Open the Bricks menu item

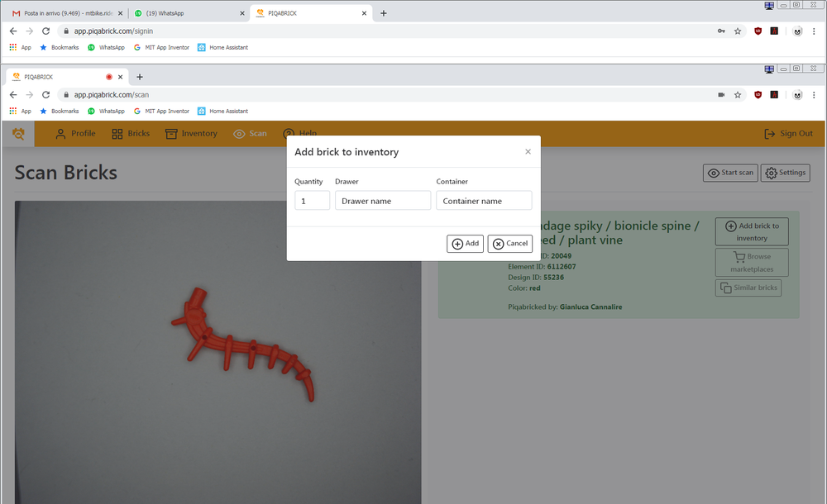click(131, 134)
